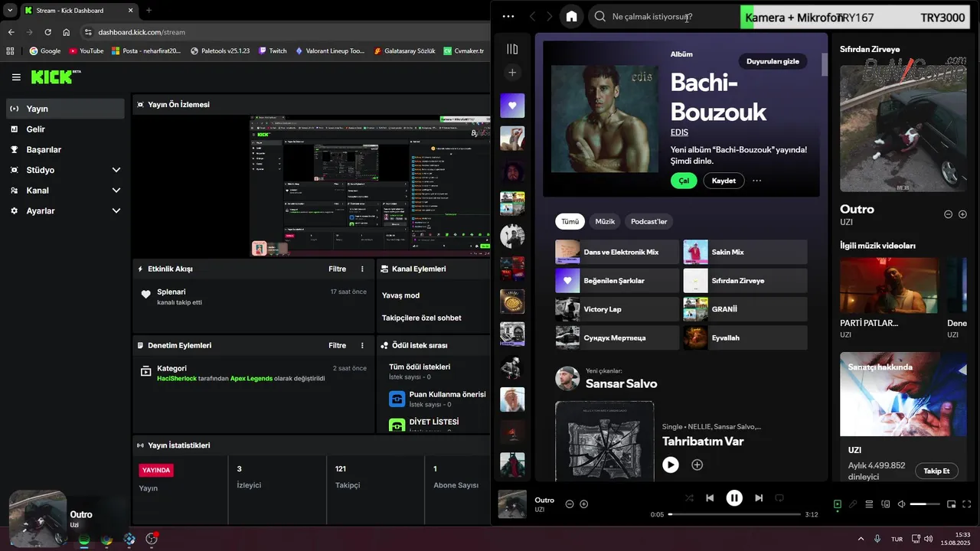Open Spotify three-dots menu at top left
The width and height of the screenshot is (980, 551).
click(x=508, y=17)
